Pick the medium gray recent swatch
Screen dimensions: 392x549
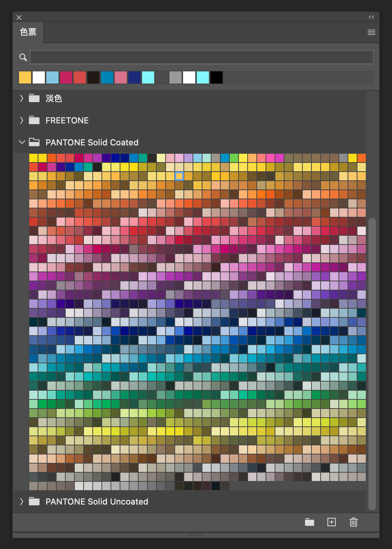click(175, 77)
